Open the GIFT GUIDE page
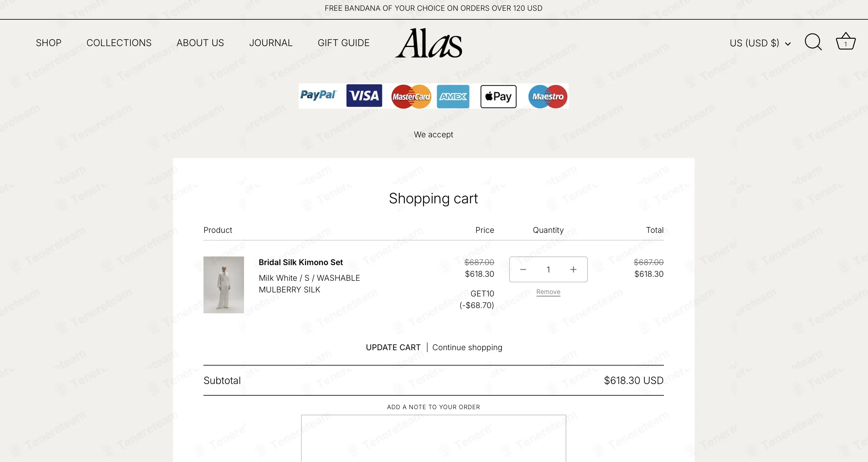The image size is (868, 462). pyautogui.click(x=343, y=43)
